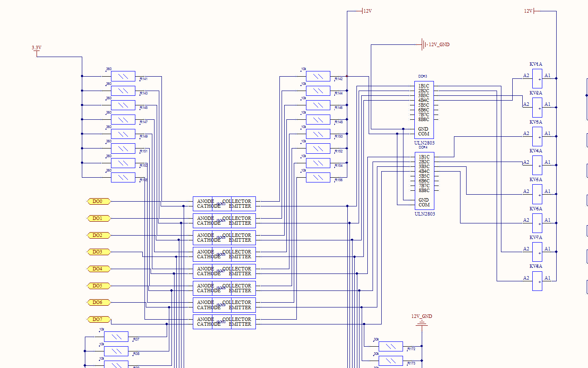588x368 pixels.
Task: Select the ISO30 optocoupler block
Action: (224, 322)
